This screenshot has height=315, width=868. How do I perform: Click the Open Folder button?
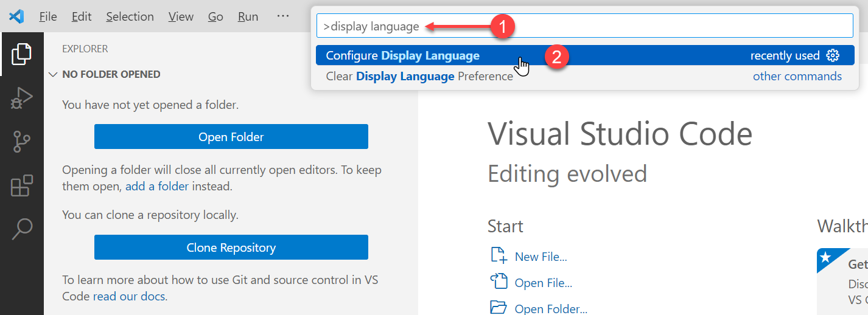[231, 137]
